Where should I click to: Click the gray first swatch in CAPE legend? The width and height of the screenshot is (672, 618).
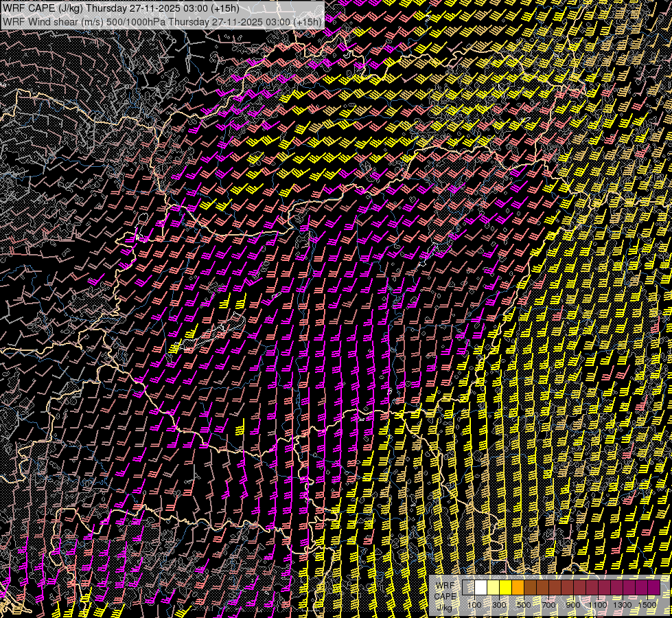[x=469, y=588]
